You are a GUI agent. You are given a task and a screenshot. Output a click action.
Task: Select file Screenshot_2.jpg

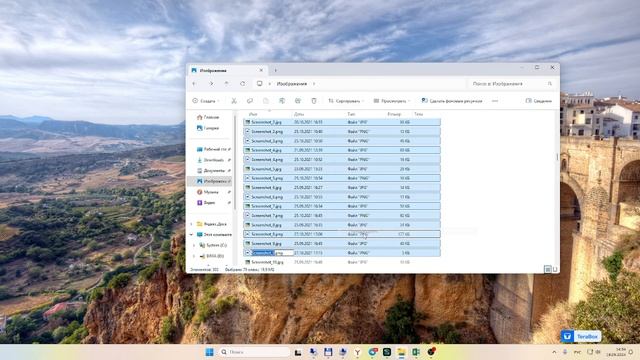342,122
